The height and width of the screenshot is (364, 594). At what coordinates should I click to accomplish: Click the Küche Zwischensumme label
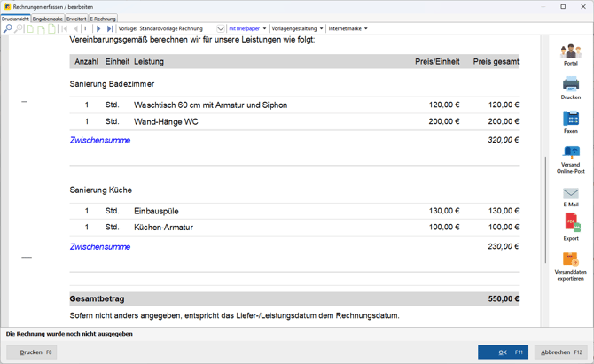click(x=100, y=247)
